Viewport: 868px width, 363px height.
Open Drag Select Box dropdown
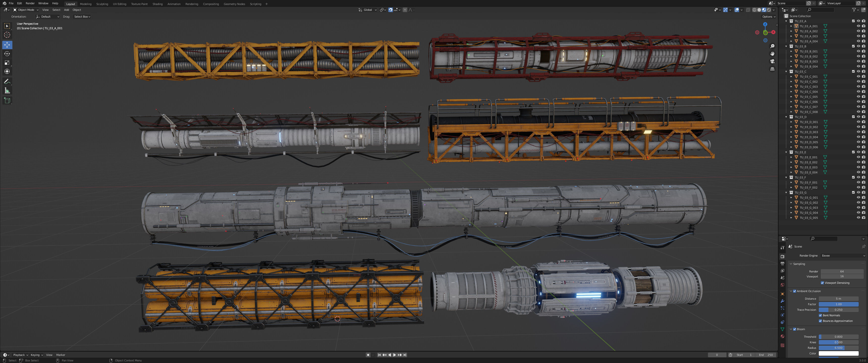pyautogui.click(x=82, y=16)
